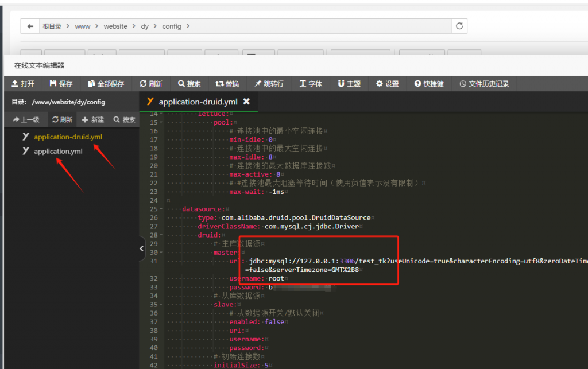
Task: Open the 替换 (Replace) tool
Action: 227,84
